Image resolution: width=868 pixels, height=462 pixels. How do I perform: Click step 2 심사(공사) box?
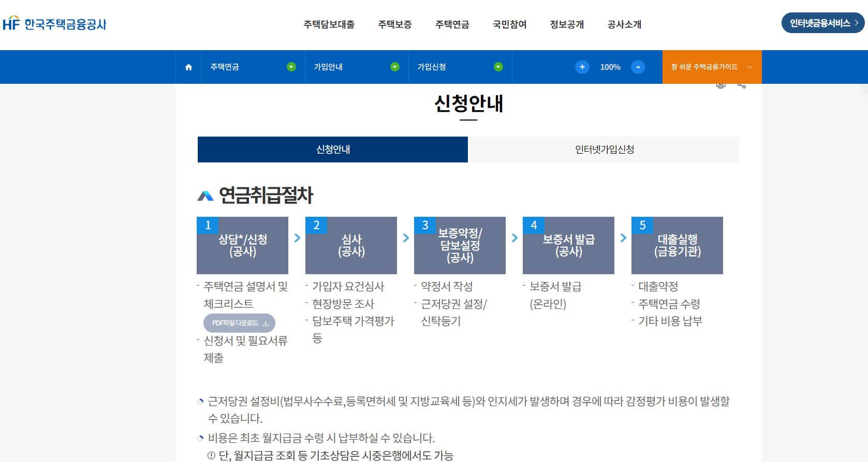[x=351, y=245]
